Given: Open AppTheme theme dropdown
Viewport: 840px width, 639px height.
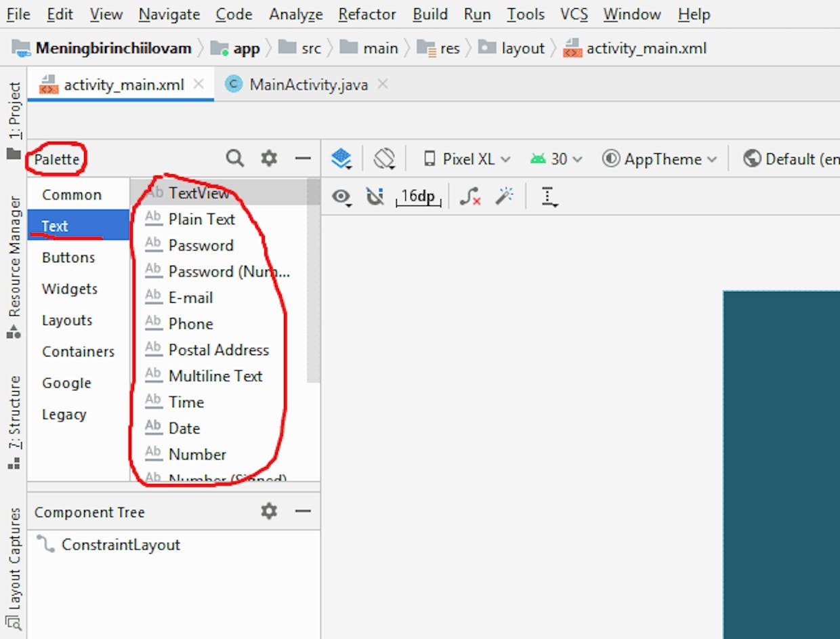Looking at the screenshot, I should [x=660, y=159].
